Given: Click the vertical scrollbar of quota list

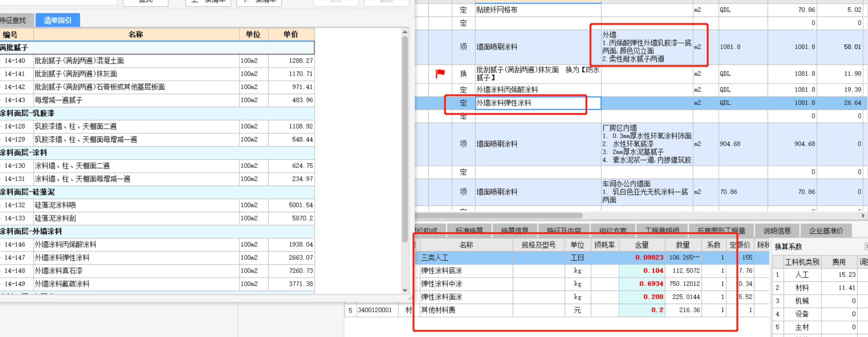Looking at the screenshot, I should tap(405, 139).
